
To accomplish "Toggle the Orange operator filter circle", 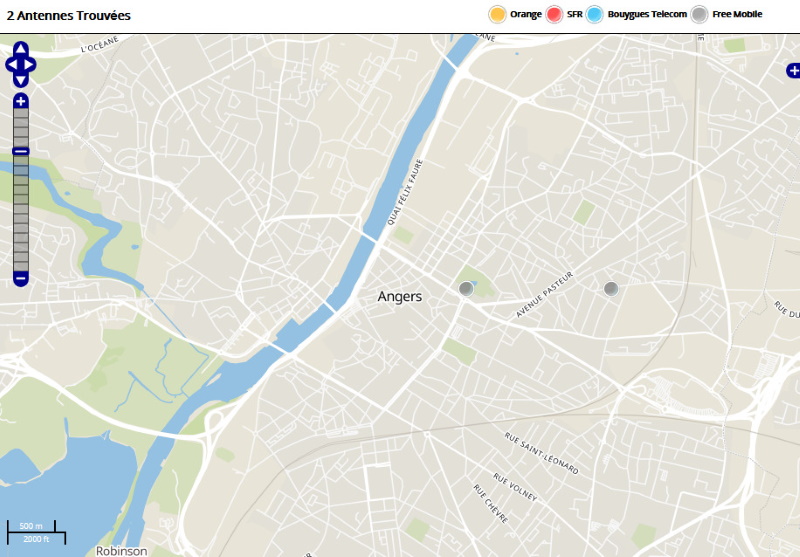I will (x=497, y=14).
